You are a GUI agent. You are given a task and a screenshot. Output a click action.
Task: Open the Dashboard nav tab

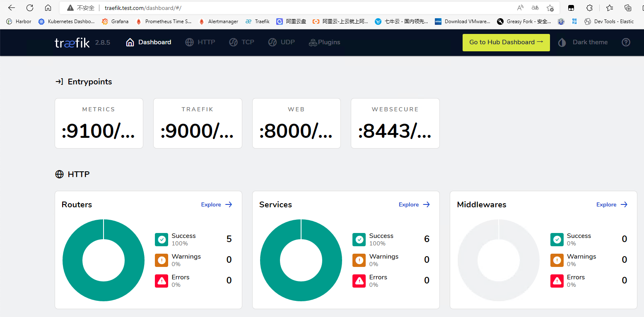point(149,42)
